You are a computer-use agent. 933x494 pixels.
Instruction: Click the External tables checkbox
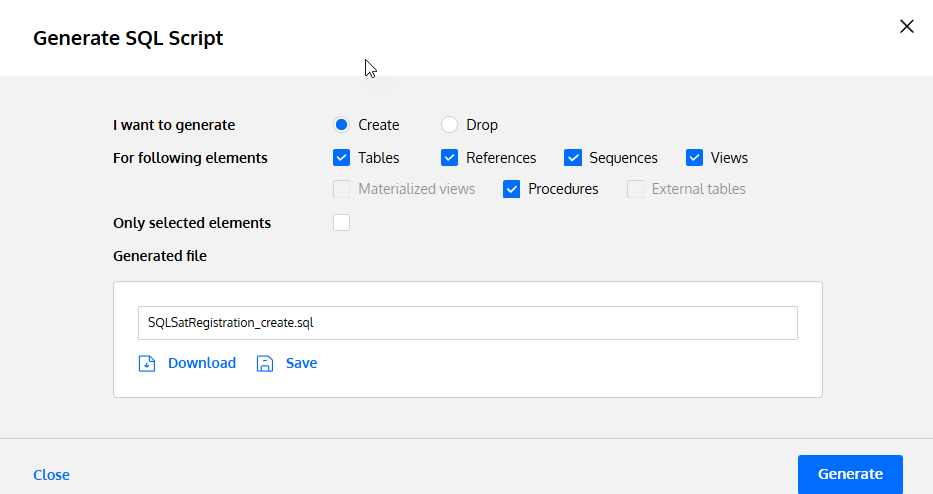point(635,189)
